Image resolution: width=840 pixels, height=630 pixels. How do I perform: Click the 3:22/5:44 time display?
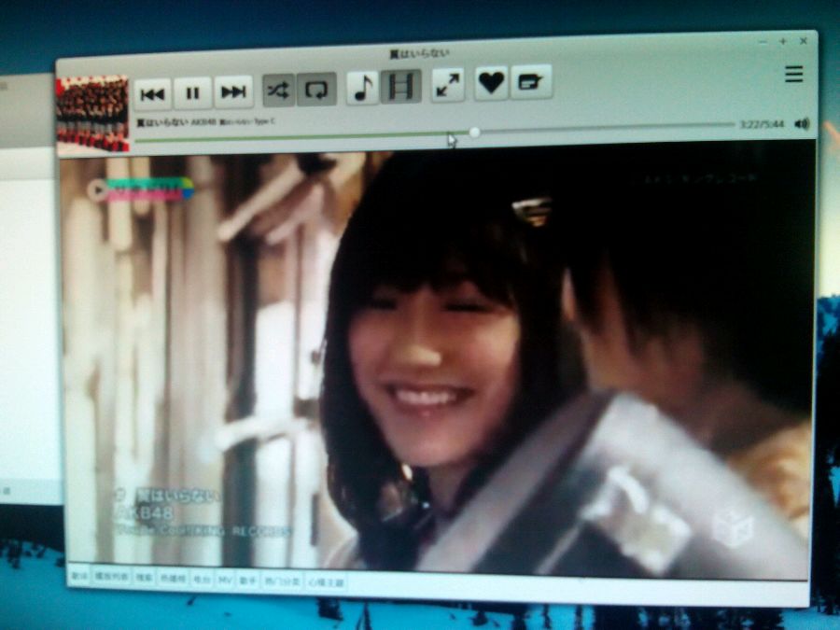point(762,124)
